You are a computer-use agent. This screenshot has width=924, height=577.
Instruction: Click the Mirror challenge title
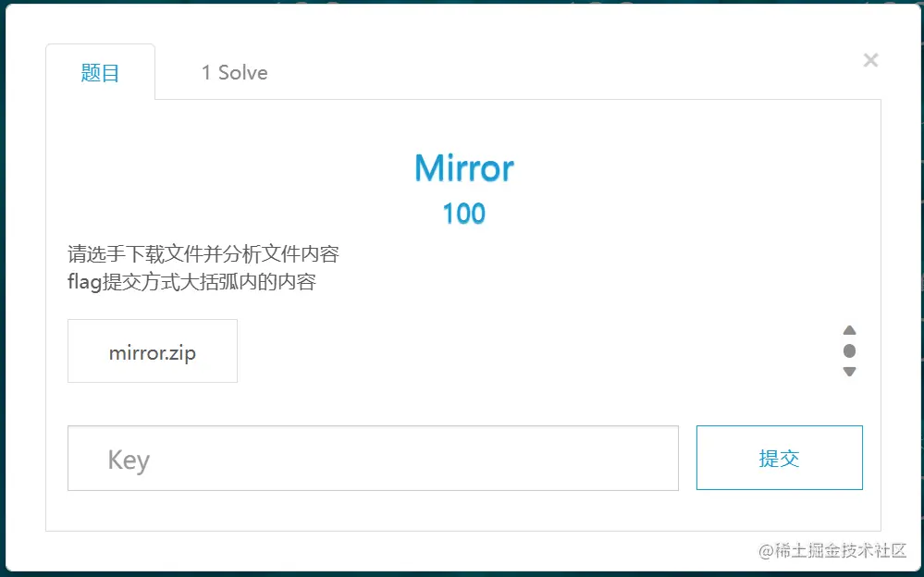coord(463,167)
